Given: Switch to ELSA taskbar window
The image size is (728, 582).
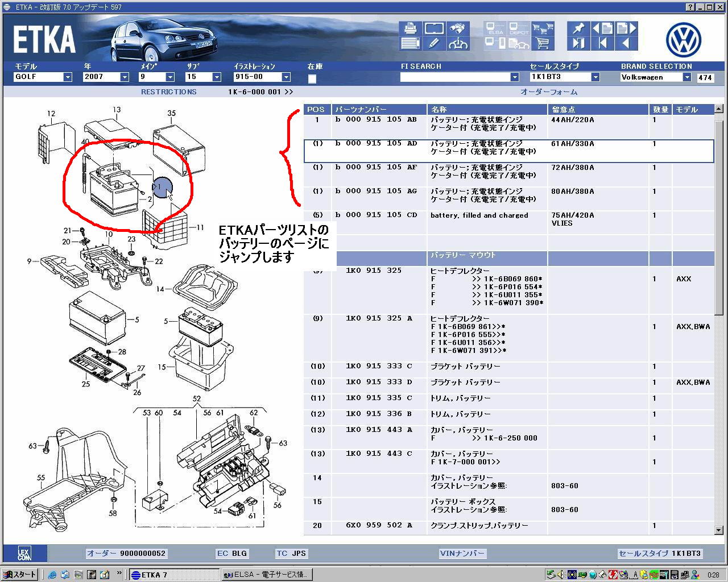Looking at the screenshot, I should point(266,575).
